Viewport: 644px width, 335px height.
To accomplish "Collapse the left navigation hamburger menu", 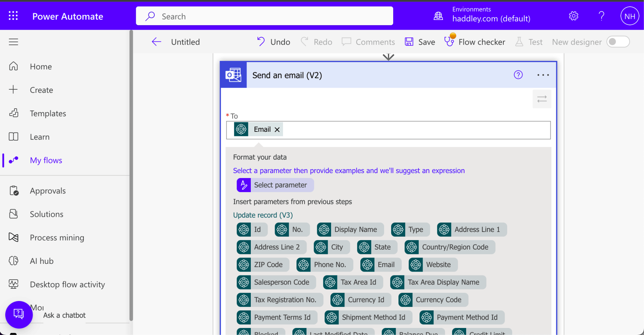I will point(13,42).
